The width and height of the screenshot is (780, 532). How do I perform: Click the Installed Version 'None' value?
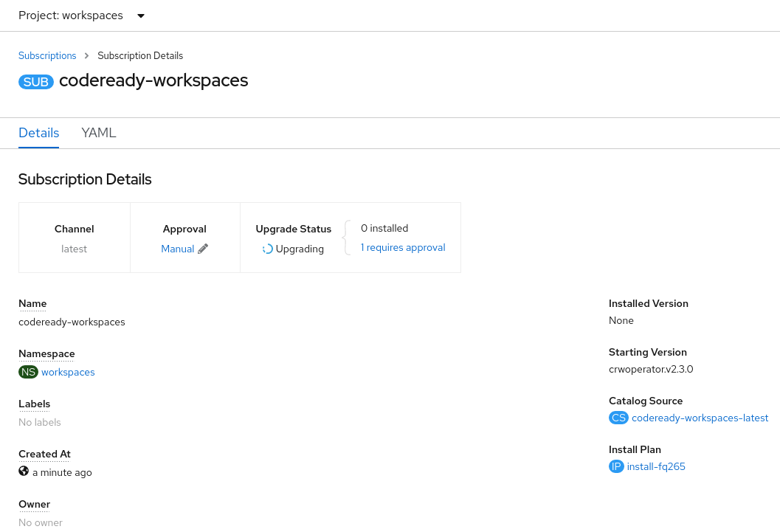(621, 320)
